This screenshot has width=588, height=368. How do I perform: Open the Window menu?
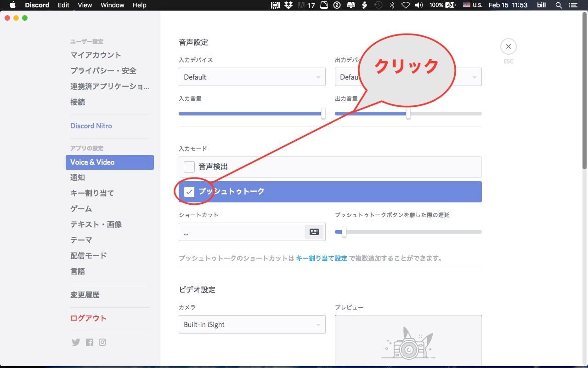coord(112,5)
